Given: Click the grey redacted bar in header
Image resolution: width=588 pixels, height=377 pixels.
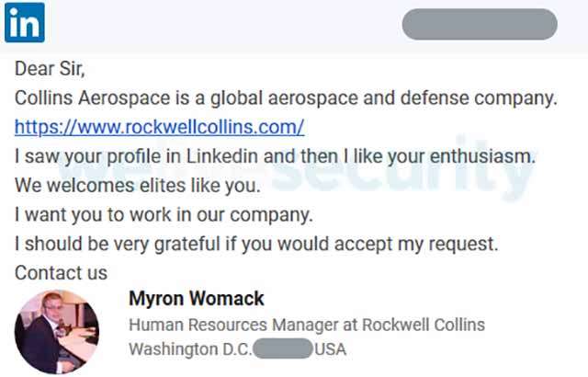Looking at the screenshot, I should (480, 24).
